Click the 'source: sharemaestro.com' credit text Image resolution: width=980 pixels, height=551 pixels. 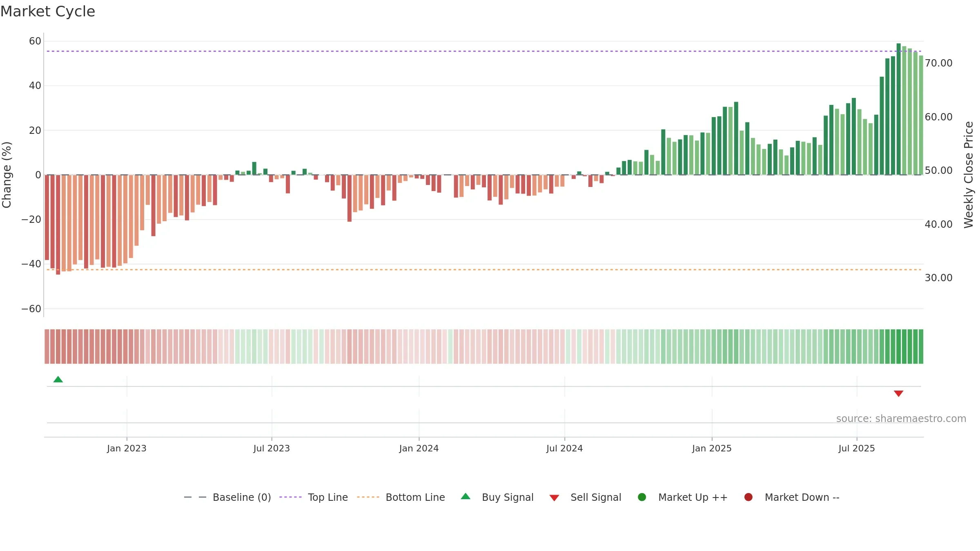tap(901, 419)
